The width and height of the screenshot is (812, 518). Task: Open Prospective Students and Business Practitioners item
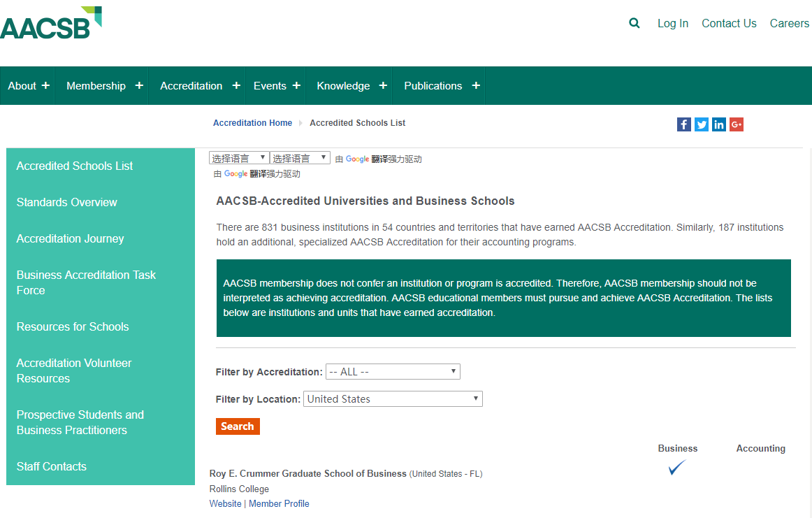pos(80,422)
